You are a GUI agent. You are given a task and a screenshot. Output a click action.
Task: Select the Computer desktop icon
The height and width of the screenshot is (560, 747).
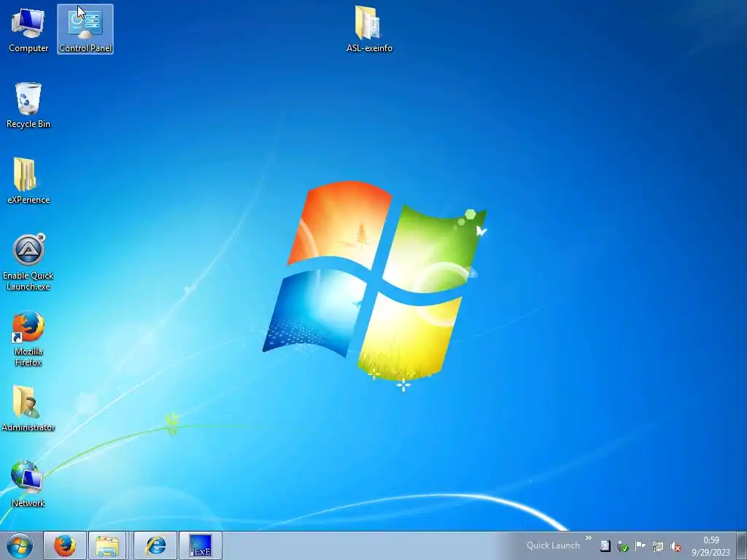(28, 29)
